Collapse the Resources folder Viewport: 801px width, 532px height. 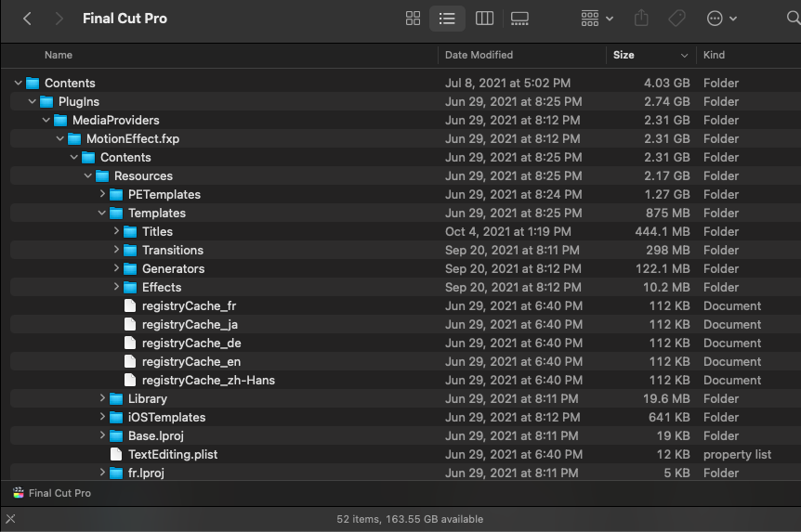pyautogui.click(x=87, y=175)
